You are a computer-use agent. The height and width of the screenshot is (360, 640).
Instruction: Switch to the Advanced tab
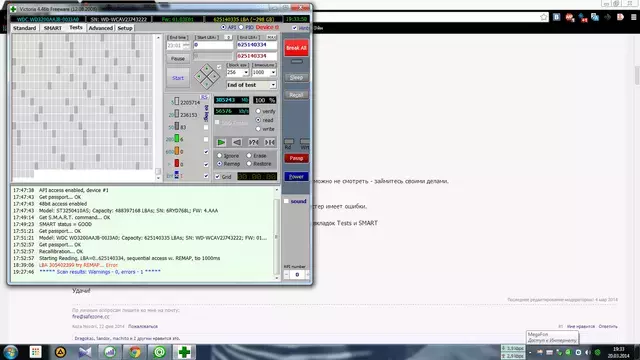tap(100, 28)
